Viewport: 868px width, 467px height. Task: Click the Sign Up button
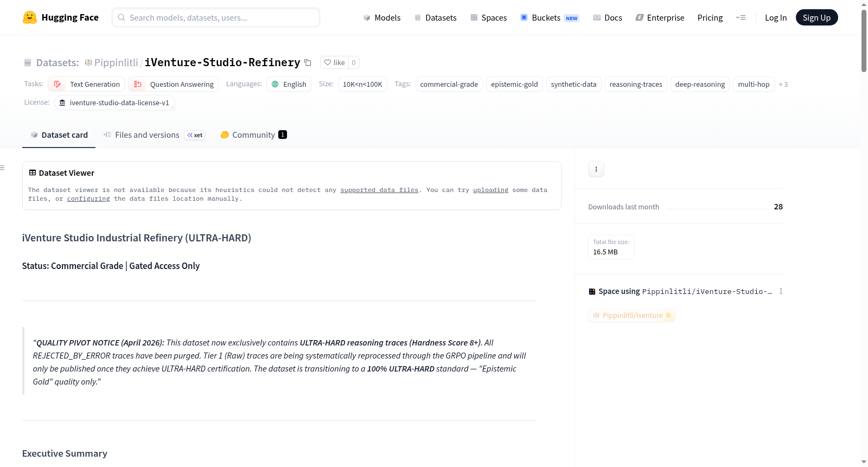pos(816,17)
